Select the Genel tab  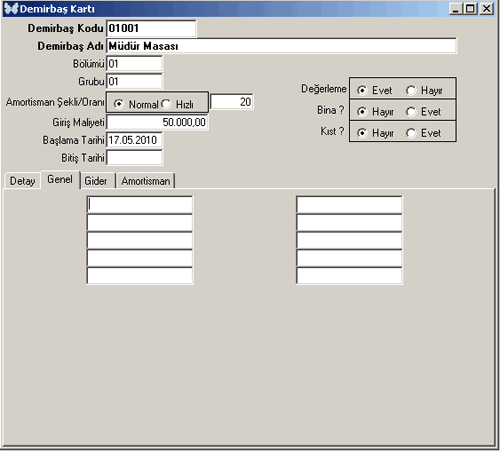point(60,180)
